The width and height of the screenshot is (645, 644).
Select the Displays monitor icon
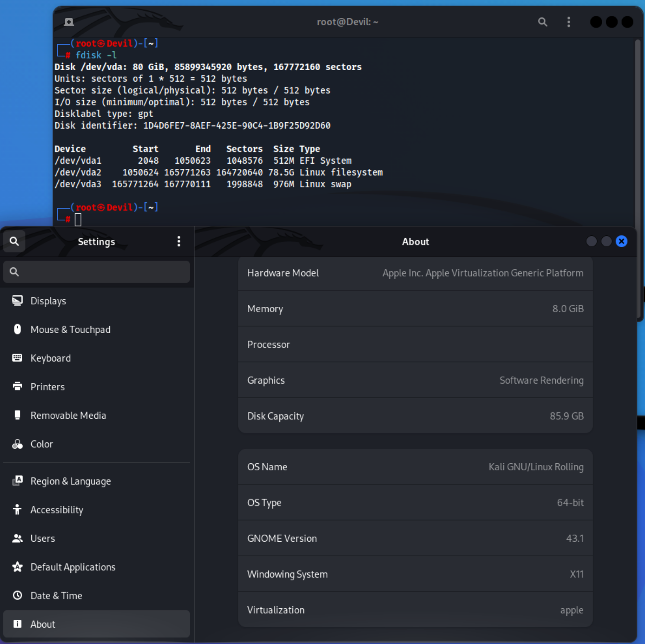tap(17, 300)
